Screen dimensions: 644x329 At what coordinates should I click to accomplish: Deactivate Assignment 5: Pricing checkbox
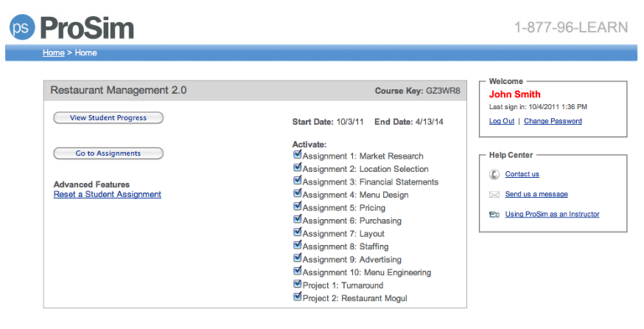[298, 206]
